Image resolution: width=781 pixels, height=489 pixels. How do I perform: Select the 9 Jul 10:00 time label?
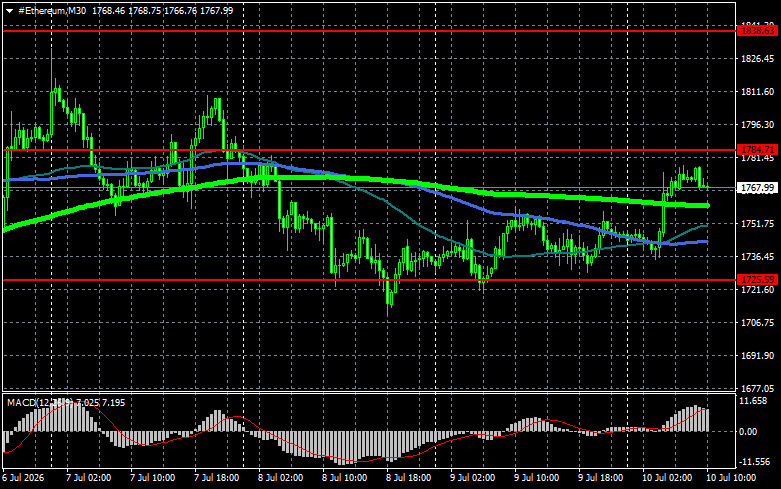pos(536,478)
